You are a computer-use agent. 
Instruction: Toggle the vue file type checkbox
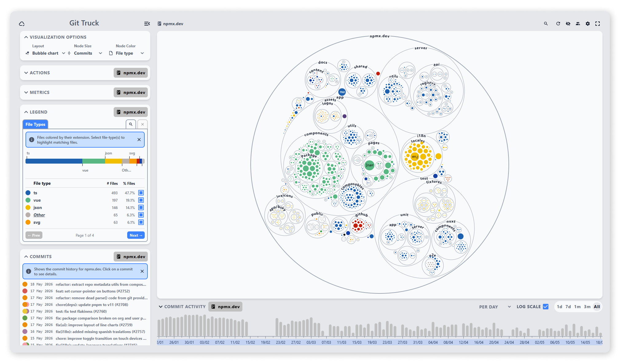coord(141,200)
